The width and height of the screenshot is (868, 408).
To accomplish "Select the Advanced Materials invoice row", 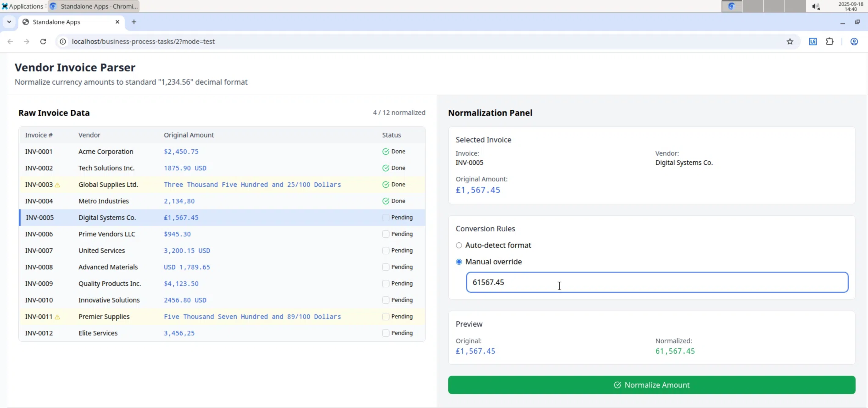I will point(222,267).
